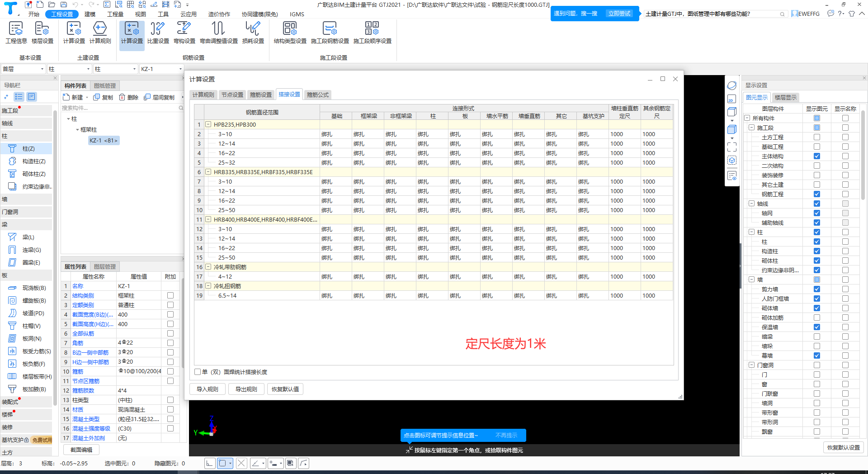Click 不再提示 in the hint bar
Viewport: 868px width, 474px height.
pyautogui.click(x=506, y=436)
